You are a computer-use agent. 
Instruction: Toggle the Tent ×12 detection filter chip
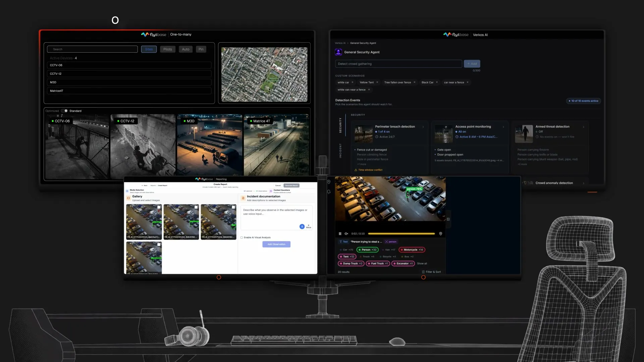(x=347, y=257)
